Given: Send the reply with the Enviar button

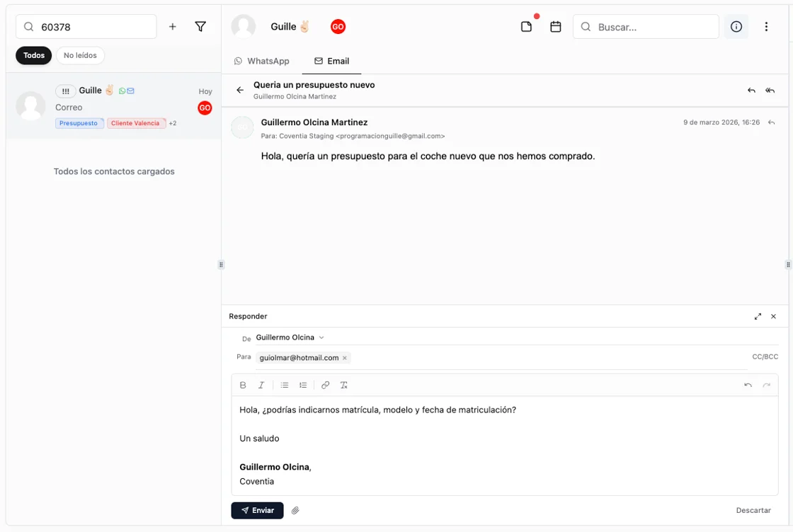Looking at the screenshot, I should [257, 510].
